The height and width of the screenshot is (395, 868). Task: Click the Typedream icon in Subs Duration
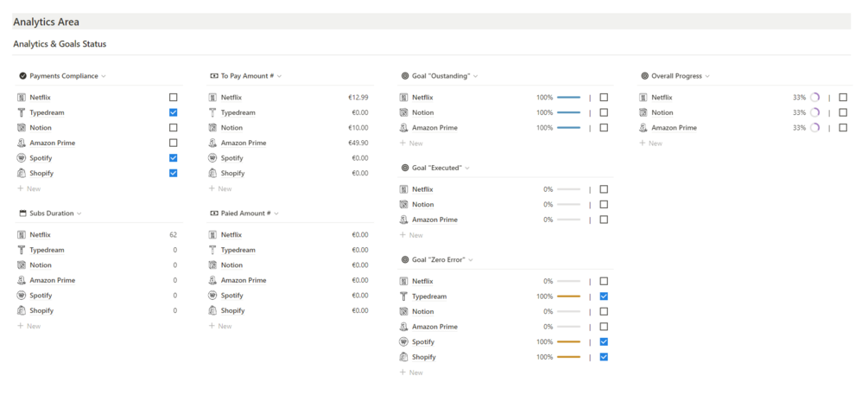click(x=22, y=250)
